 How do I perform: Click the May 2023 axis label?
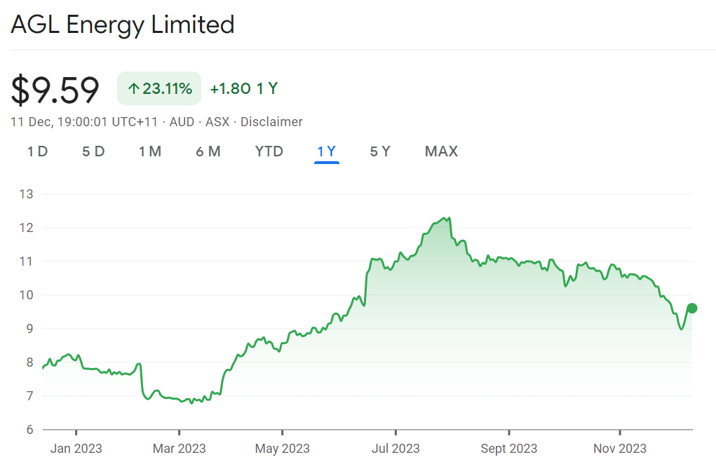coord(282,449)
